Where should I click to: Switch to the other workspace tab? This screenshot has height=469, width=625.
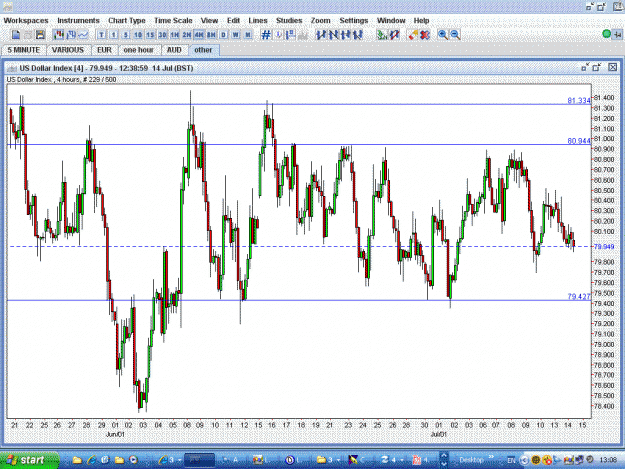tap(203, 50)
